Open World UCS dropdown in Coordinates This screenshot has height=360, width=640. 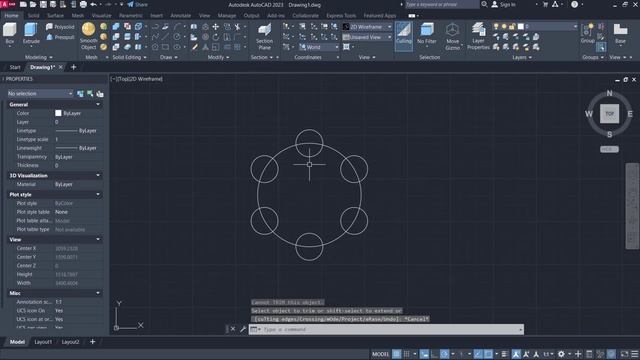[319, 47]
